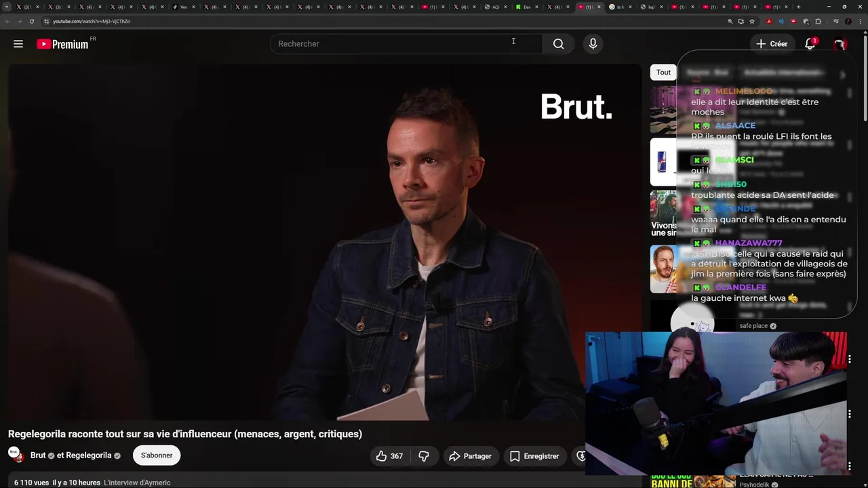Like the video with thumbs up
The image size is (868, 488).
(389, 456)
